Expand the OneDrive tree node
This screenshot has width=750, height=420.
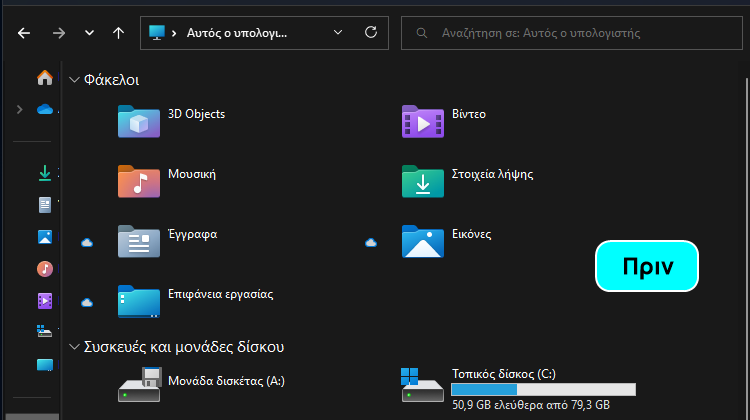(x=20, y=110)
